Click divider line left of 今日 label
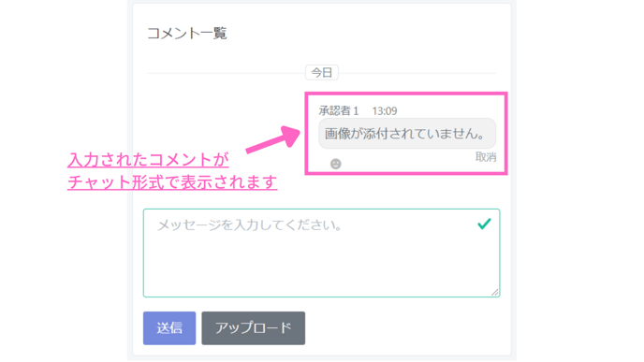Screen dimensions: 644x362 click(226, 73)
